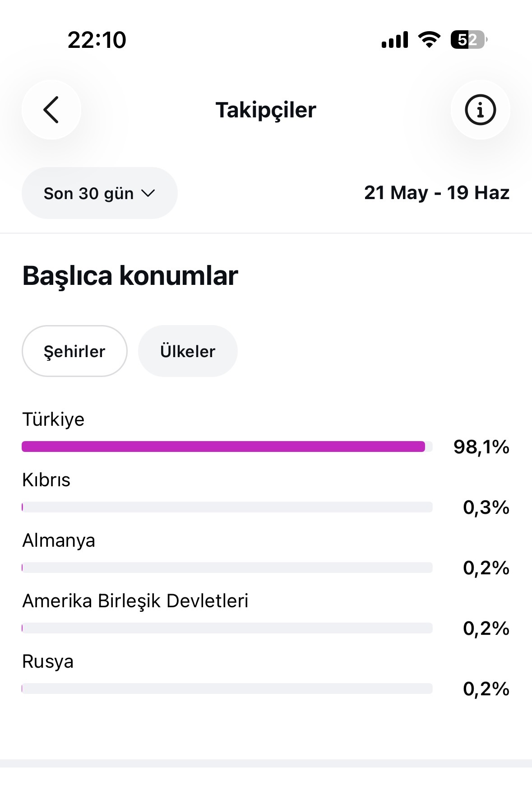Tap the Wi-Fi status icon
This screenshot has width=532, height=786.
pyautogui.click(x=429, y=40)
